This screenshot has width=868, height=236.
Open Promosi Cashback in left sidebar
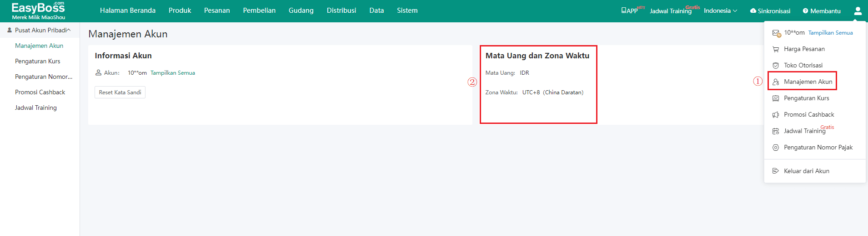tap(40, 92)
